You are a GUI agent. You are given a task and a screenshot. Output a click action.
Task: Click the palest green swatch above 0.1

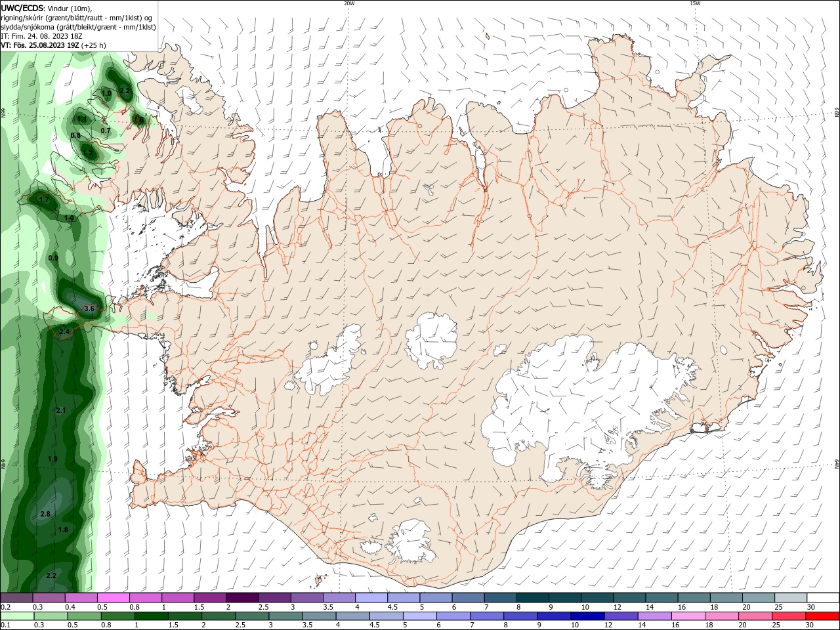[18, 616]
